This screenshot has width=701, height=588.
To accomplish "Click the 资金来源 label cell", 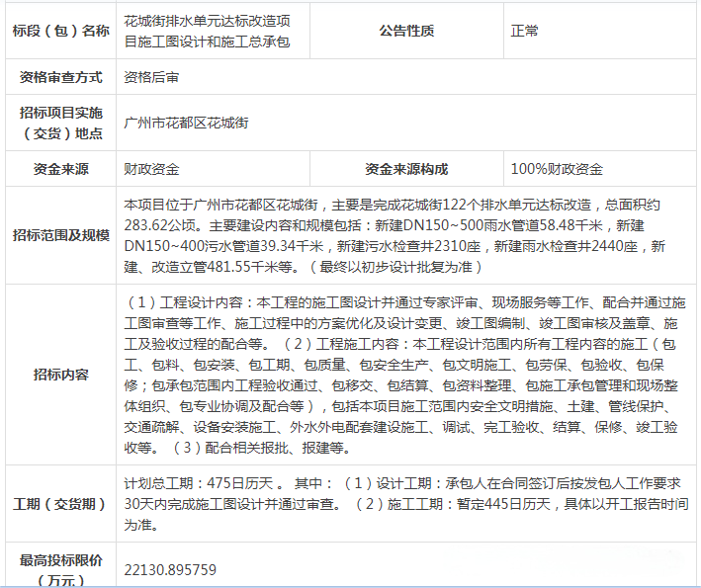I will (61, 169).
